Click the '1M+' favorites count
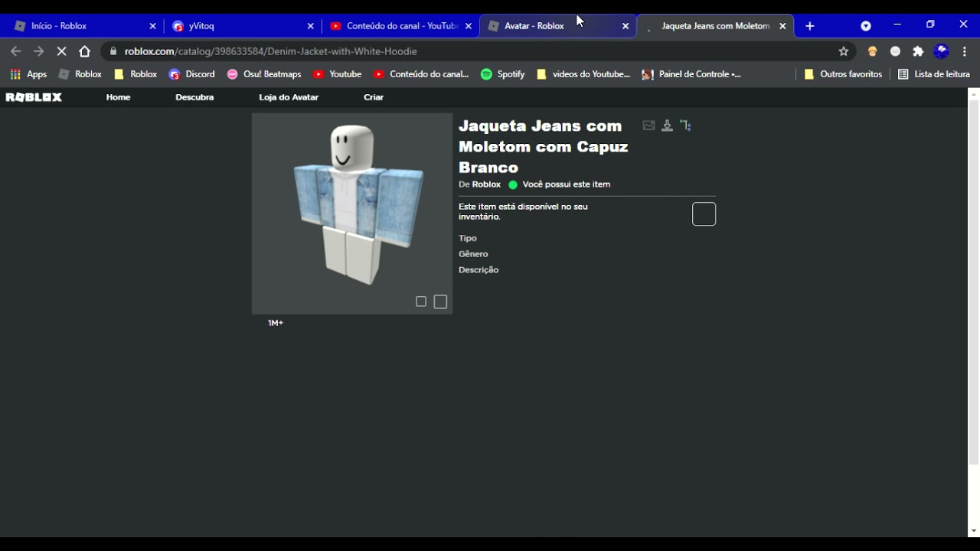The width and height of the screenshot is (980, 551). (x=276, y=323)
